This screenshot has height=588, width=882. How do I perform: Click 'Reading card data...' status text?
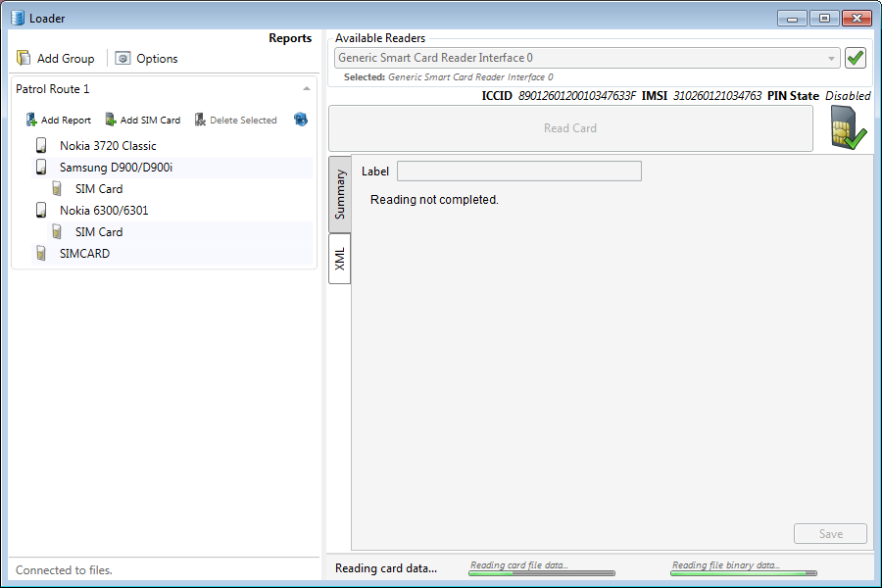[386, 568]
